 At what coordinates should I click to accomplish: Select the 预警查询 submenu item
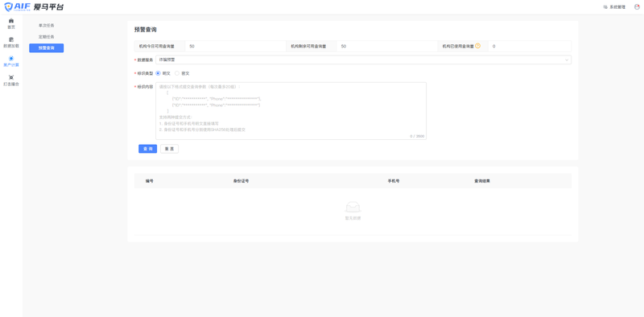(47, 48)
